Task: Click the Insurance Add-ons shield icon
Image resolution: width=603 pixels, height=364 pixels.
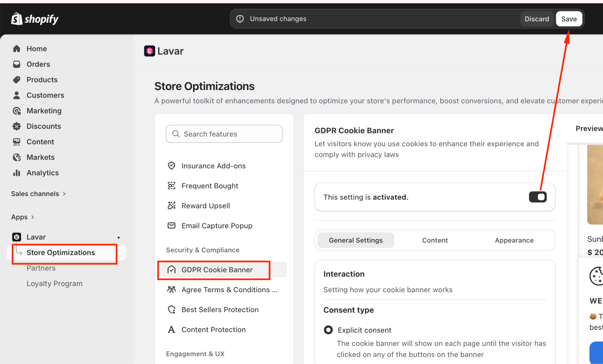Action: pos(171,166)
